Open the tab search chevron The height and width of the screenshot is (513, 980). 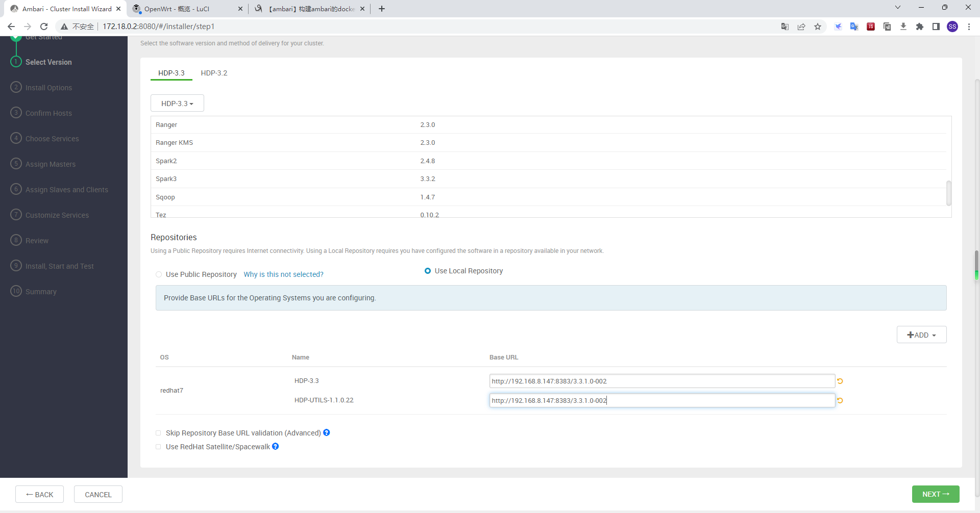coord(898,8)
